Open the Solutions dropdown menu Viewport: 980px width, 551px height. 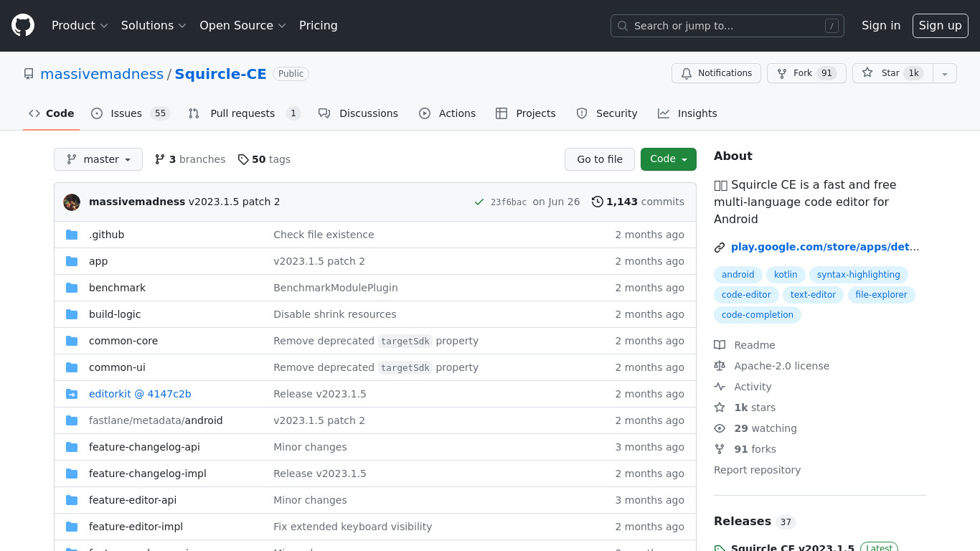154,25
